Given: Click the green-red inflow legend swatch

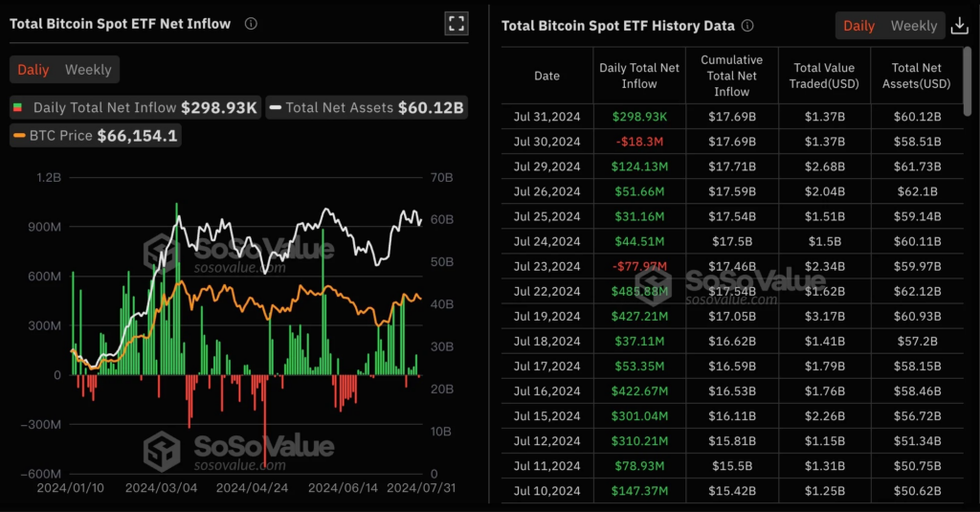Looking at the screenshot, I should (x=17, y=107).
